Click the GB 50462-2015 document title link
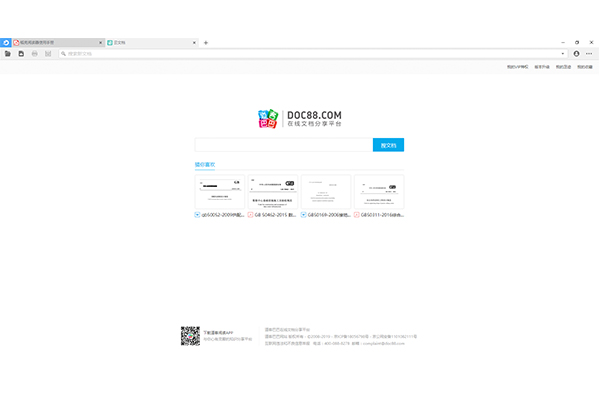 [276, 215]
